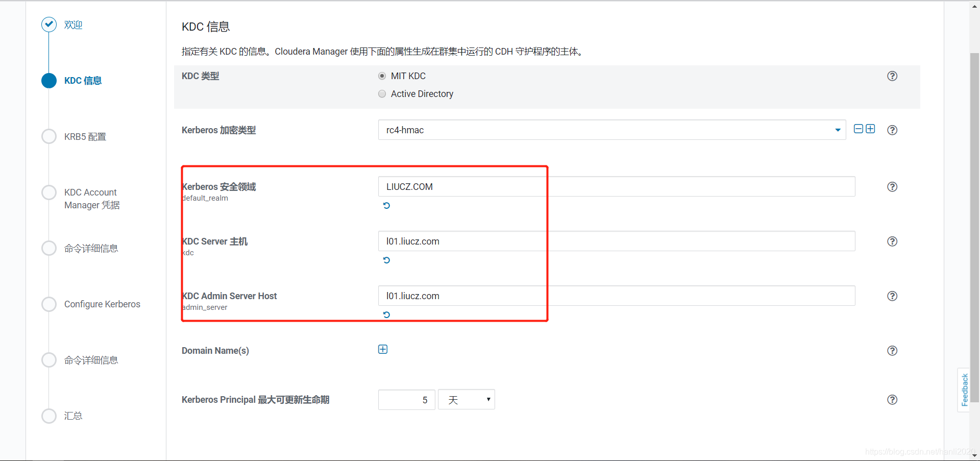Remove the rc4-hmac encryption type entry

point(859,129)
